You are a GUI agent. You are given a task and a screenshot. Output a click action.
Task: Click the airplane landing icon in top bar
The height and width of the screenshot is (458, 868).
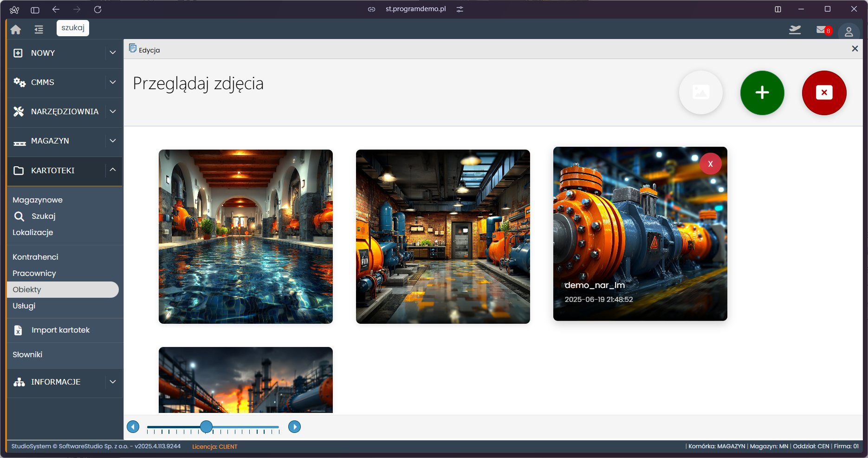[795, 30]
